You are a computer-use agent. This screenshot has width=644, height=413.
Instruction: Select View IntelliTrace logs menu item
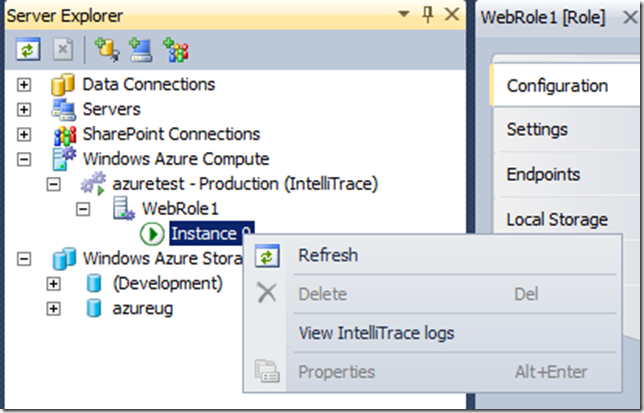tap(376, 333)
